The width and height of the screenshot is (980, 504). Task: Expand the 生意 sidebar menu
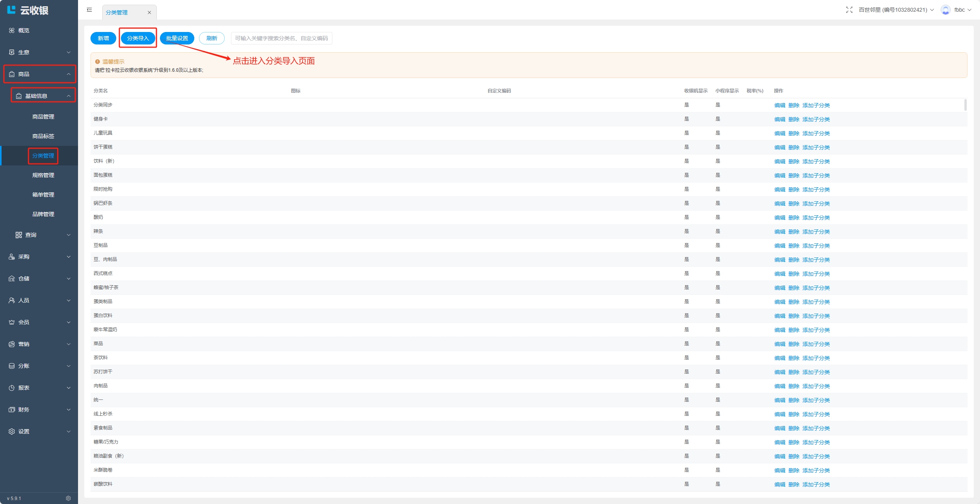(x=39, y=52)
